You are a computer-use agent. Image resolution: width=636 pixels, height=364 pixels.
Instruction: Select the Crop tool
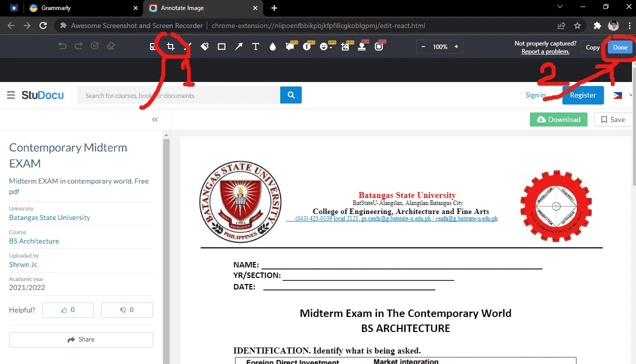(171, 46)
